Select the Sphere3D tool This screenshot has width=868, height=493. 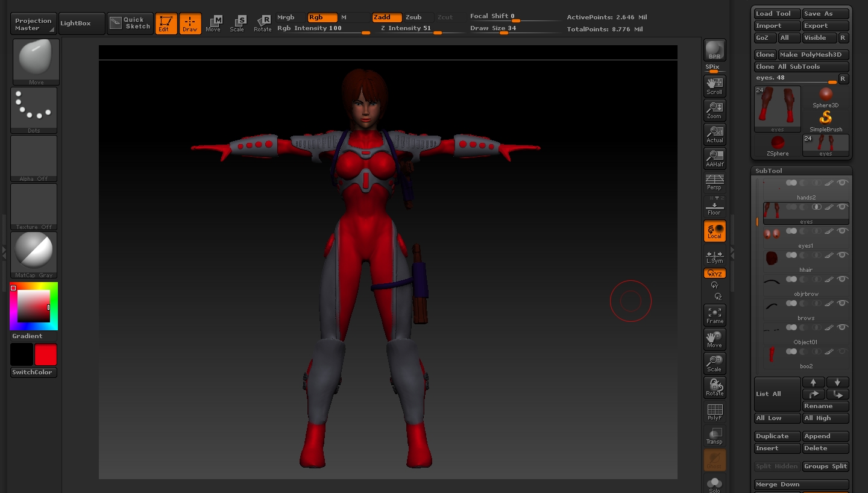(826, 97)
